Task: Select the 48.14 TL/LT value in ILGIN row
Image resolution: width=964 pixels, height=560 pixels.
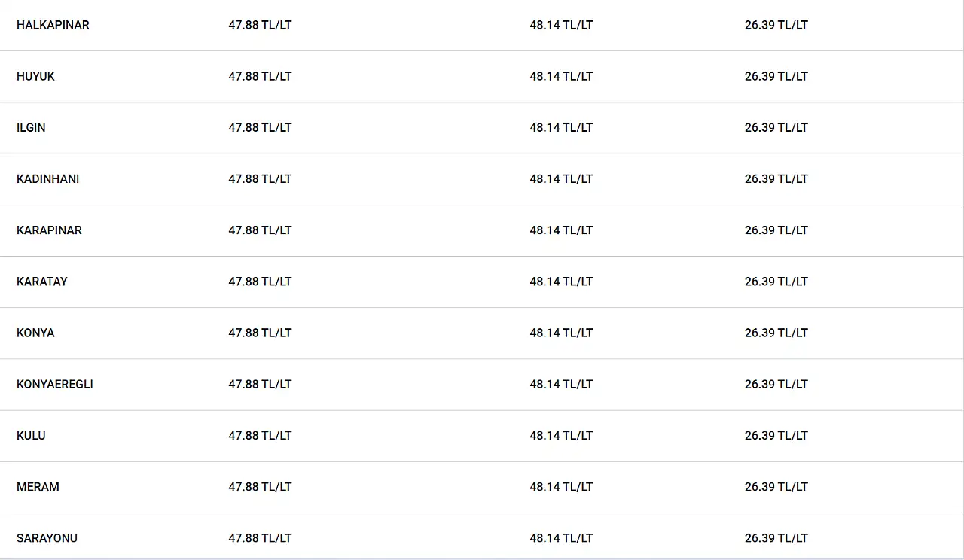Action: pyautogui.click(x=561, y=127)
